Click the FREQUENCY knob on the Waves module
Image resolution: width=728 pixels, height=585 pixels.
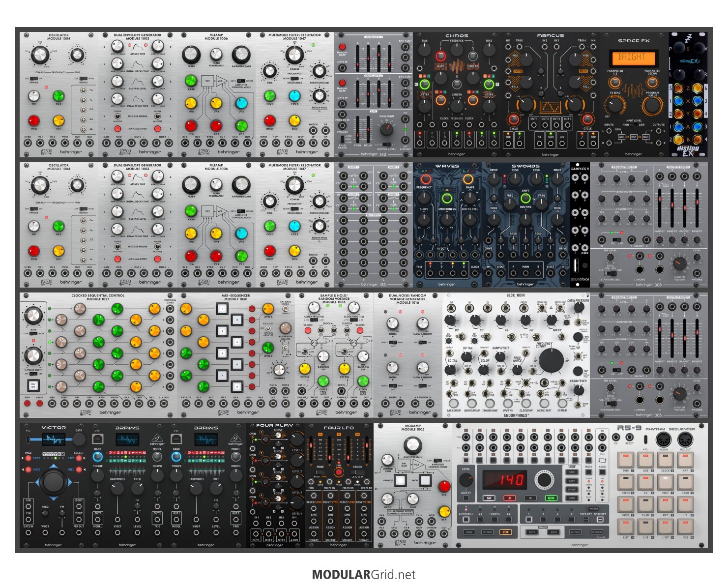tap(424, 198)
